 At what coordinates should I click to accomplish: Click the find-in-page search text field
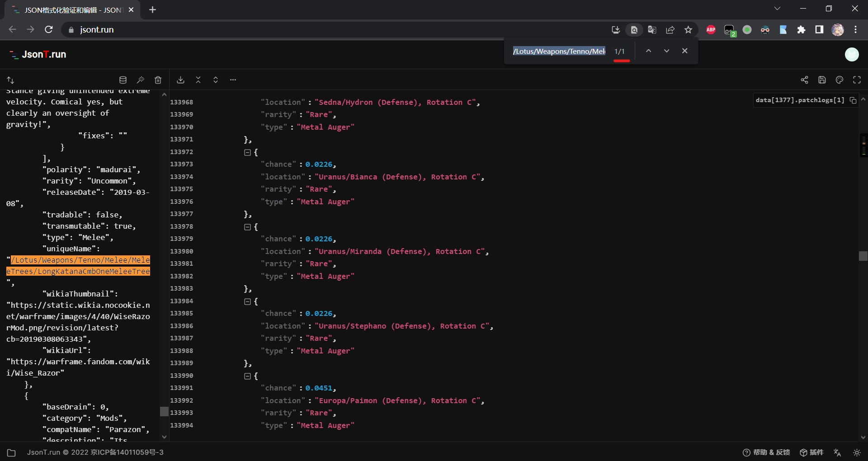559,52
